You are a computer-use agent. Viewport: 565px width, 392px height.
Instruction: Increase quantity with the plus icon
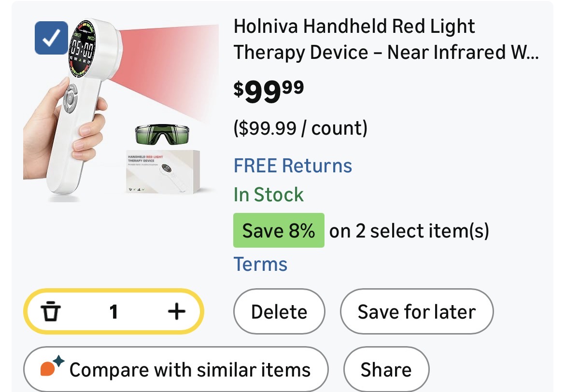tap(176, 311)
